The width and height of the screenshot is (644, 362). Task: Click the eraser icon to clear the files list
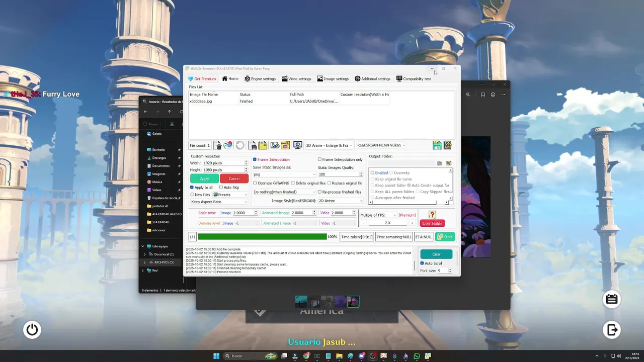pos(228,145)
